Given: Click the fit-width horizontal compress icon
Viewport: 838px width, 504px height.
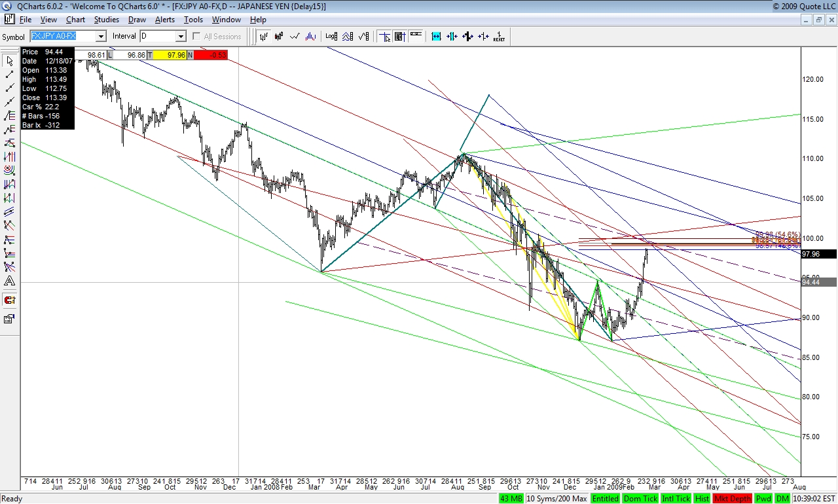Looking at the screenshot, I should (436, 37).
